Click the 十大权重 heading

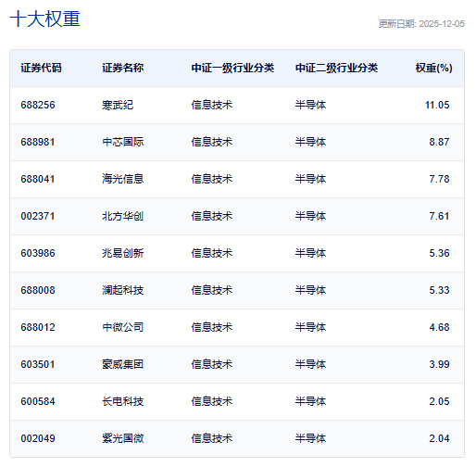click(45, 19)
